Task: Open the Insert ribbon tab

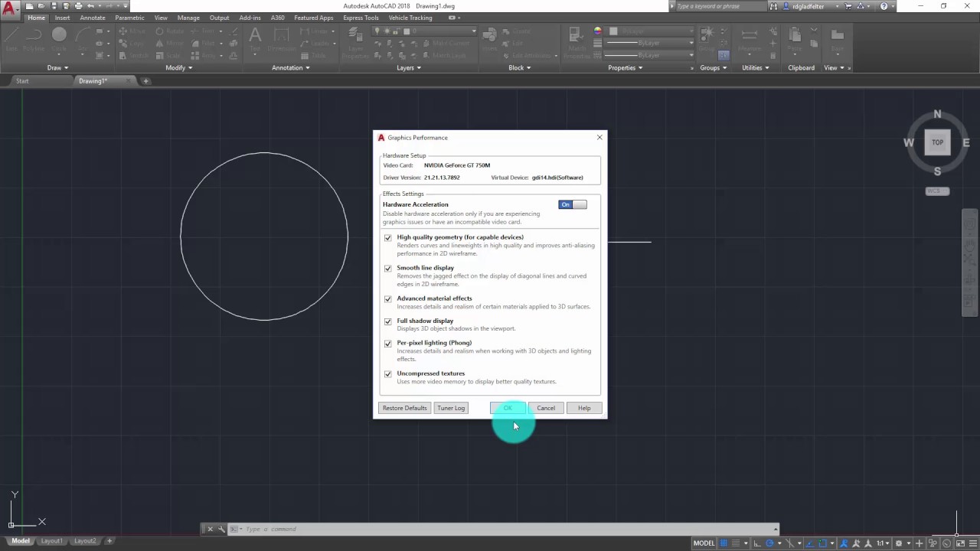Action: point(62,18)
